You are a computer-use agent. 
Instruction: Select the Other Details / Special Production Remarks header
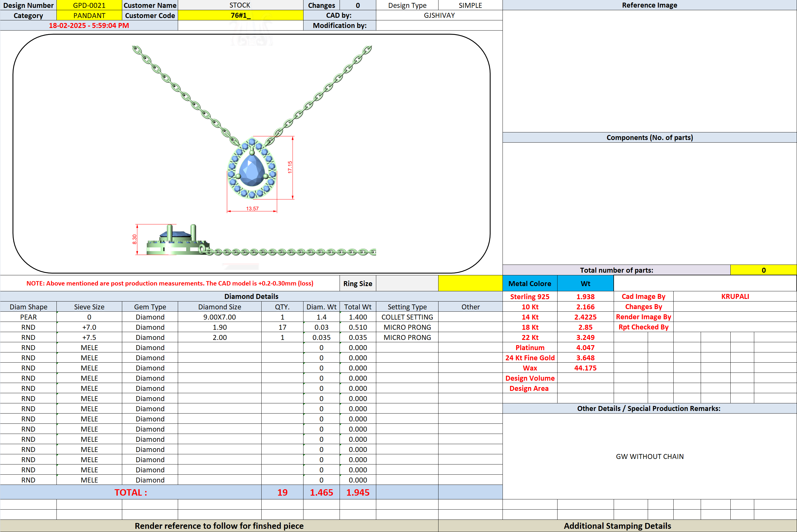[x=649, y=408]
